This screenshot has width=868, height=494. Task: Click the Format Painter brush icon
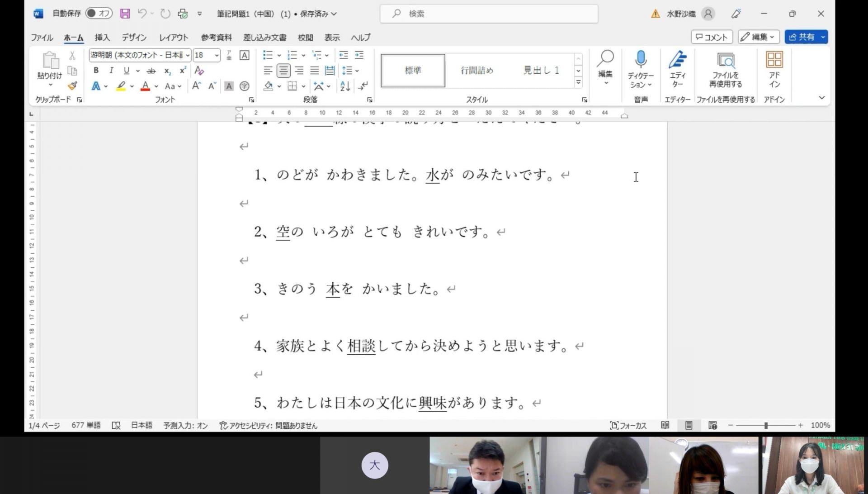click(72, 85)
